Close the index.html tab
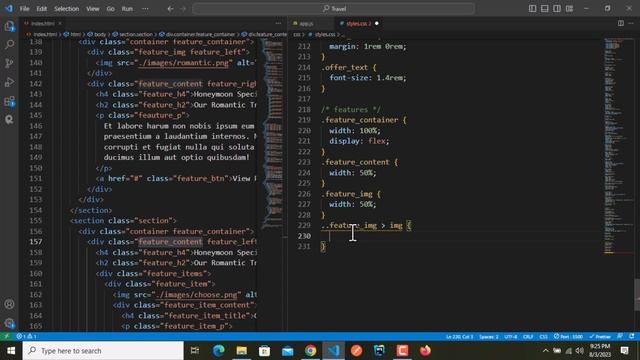The width and height of the screenshot is (640, 360). [x=60, y=23]
